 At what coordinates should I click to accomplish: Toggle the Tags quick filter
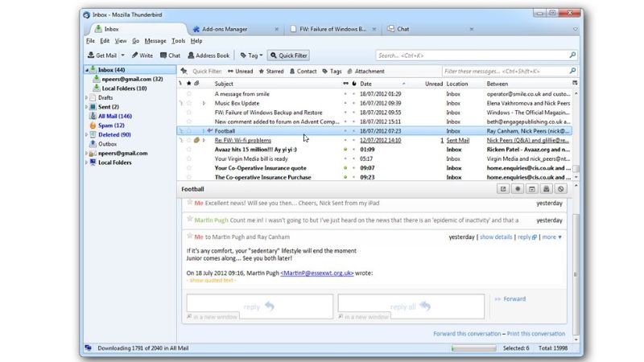[332, 71]
